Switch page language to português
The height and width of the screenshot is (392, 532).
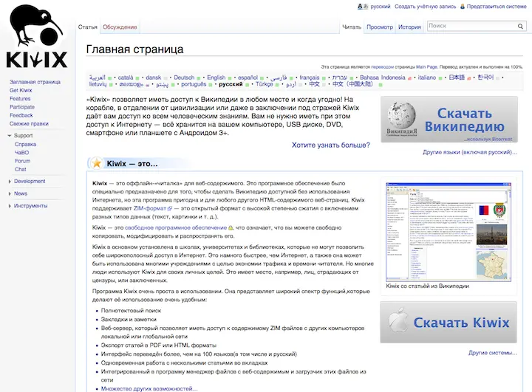(194, 84)
